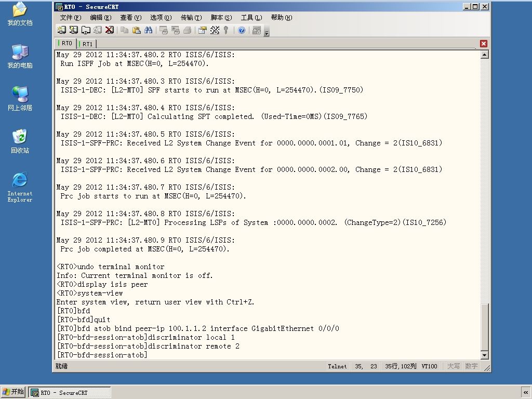This screenshot has width=532, height=399.
Task: Click the 就绪 status bar text
Action: 61,366
